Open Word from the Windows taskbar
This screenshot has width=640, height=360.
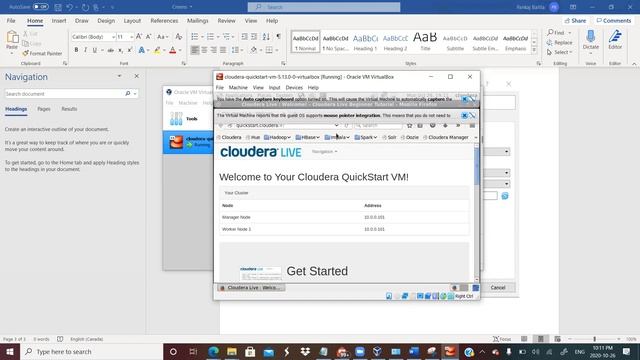click(414, 351)
